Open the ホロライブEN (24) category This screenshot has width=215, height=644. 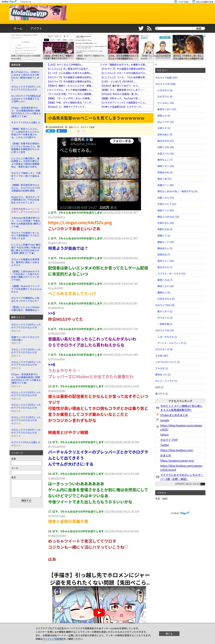pos(165,305)
